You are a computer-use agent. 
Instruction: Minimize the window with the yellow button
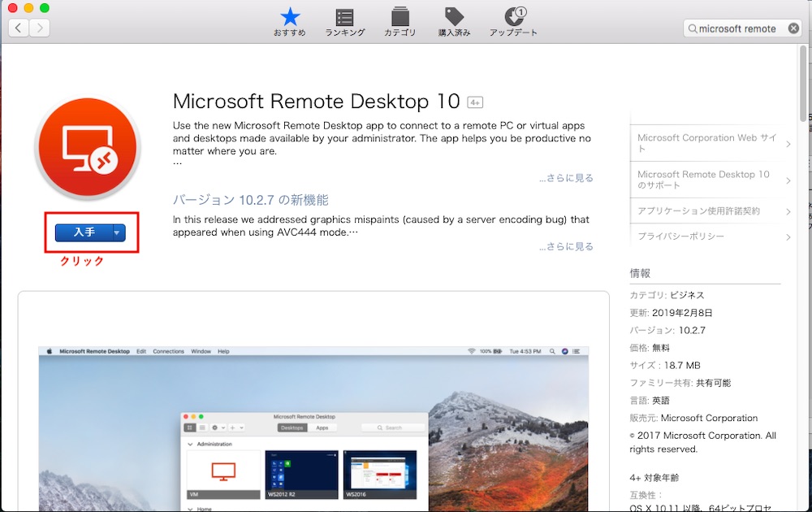click(x=29, y=8)
